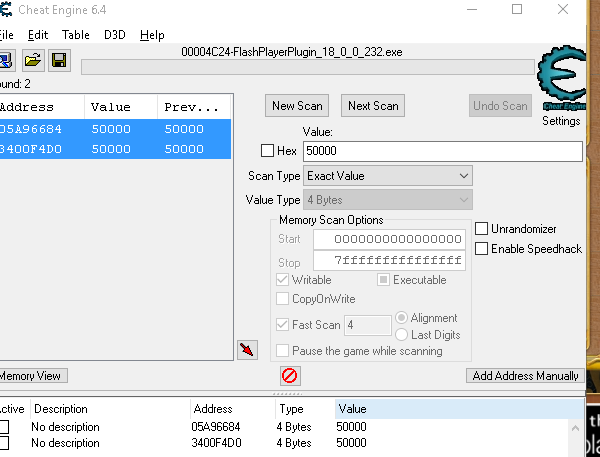Click the scan Value input field
Image resolution: width=600 pixels, height=457 pixels.
(443, 151)
